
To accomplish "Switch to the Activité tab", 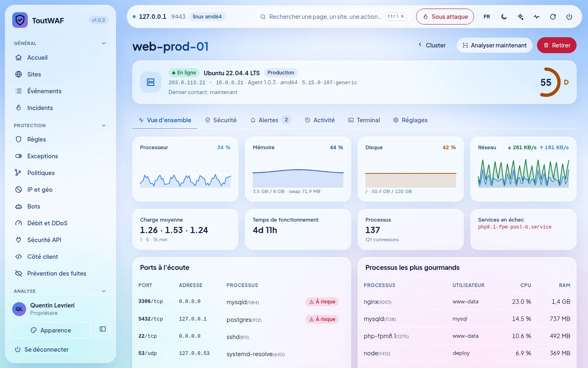I will pyautogui.click(x=320, y=120).
